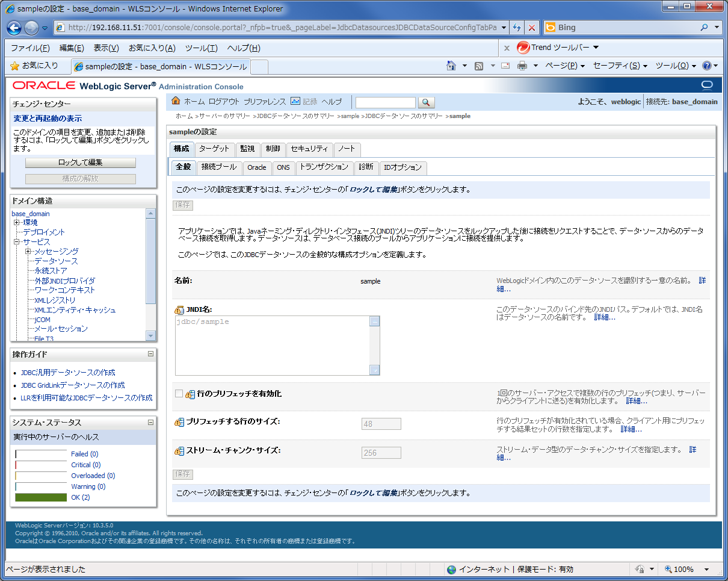This screenshot has width=728, height=581.
Task: Click the console search text field
Action: (386, 102)
